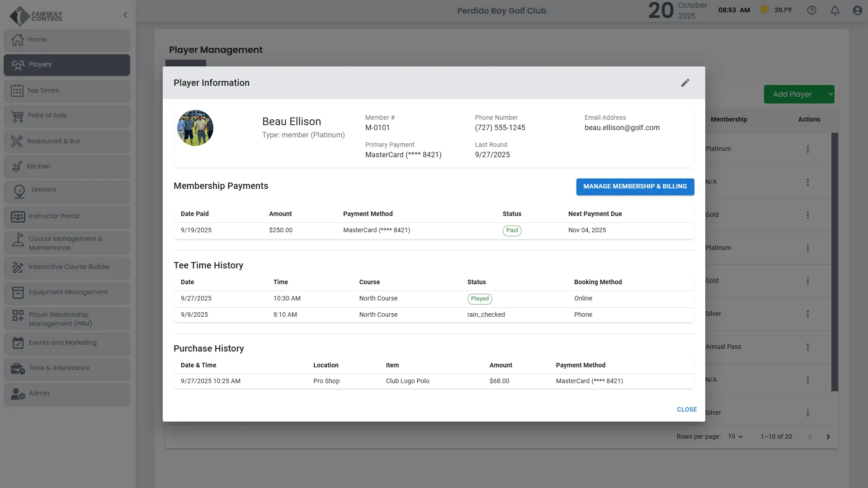Open actions menu for Annual Pass row
The image size is (868, 488).
pos(808,347)
